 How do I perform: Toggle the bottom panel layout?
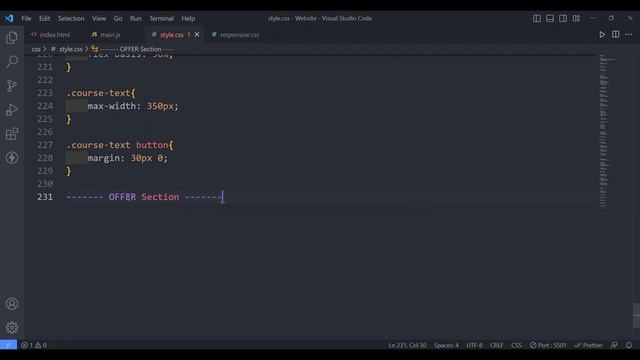pos(550,18)
